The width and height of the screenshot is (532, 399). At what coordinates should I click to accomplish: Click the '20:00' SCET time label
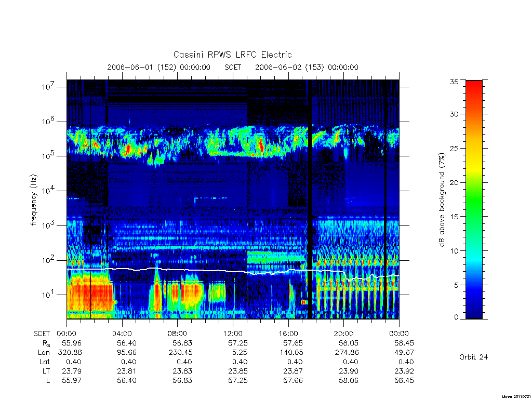[x=344, y=334]
